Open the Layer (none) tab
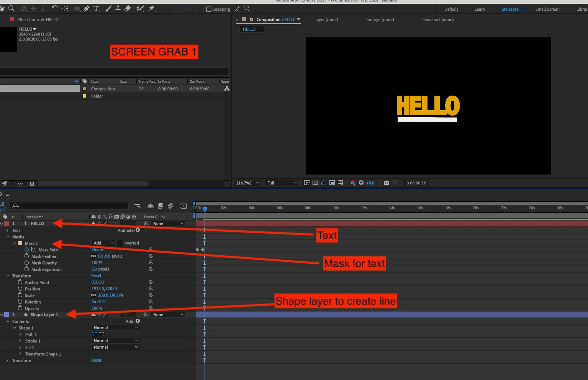The width and height of the screenshot is (588, 380). [x=326, y=20]
